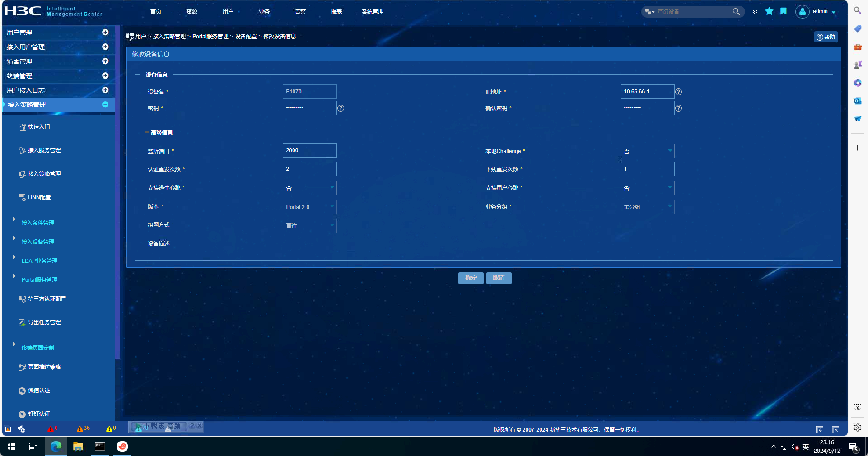This screenshot has width=868, height=456.
Task: Expand the 用户管理 sidebar section
Action: [x=105, y=33]
